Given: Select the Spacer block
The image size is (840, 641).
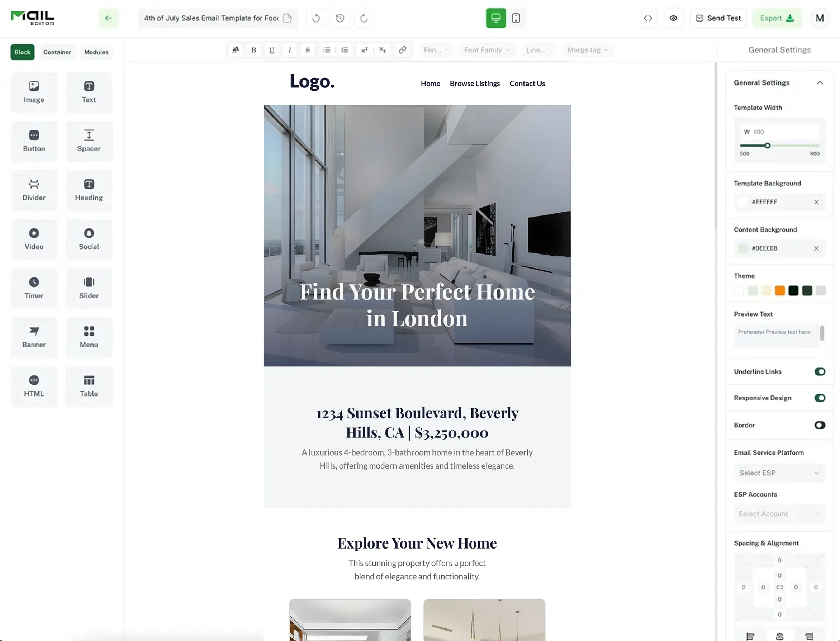Looking at the screenshot, I should pyautogui.click(x=89, y=141).
